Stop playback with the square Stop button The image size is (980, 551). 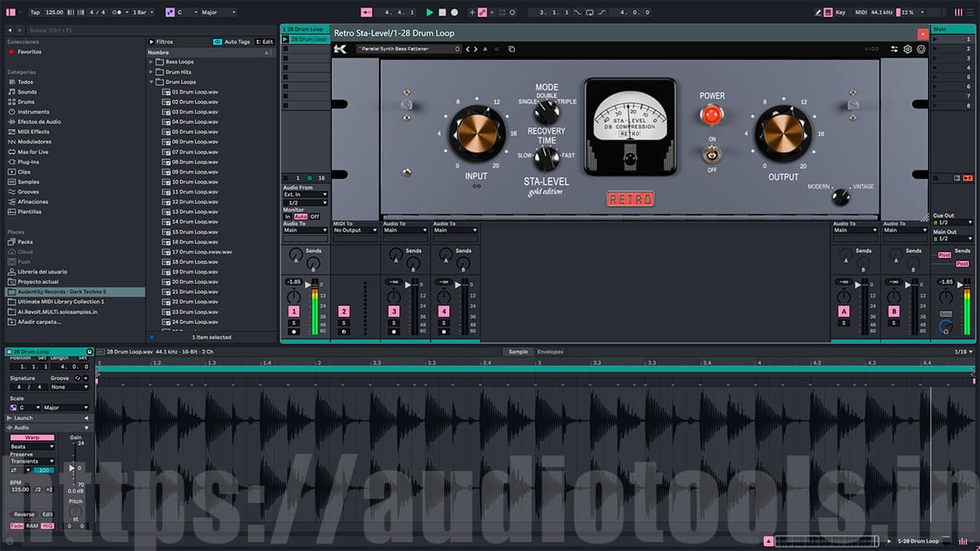[x=442, y=12]
